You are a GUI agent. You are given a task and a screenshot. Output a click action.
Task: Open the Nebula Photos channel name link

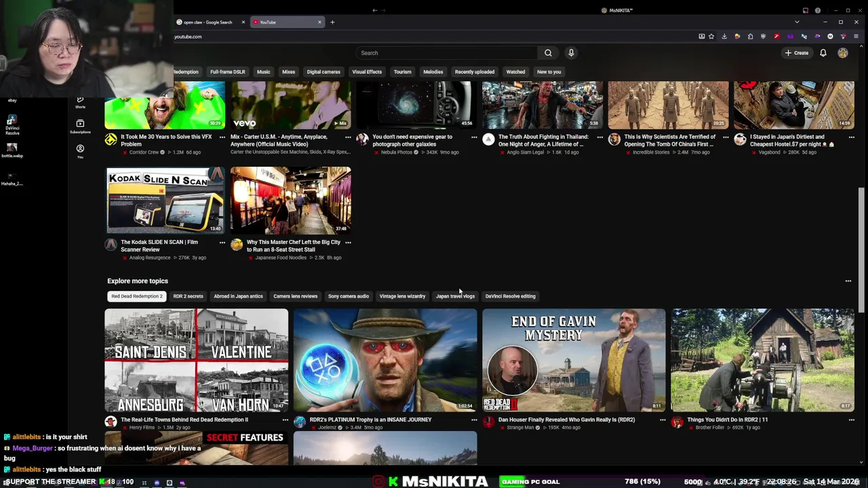[x=396, y=152]
